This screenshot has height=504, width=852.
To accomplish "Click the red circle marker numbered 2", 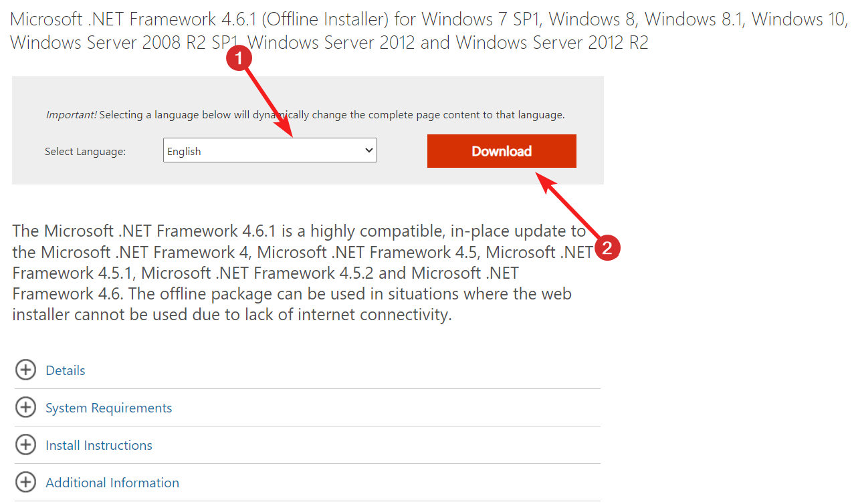I will pos(607,248).
